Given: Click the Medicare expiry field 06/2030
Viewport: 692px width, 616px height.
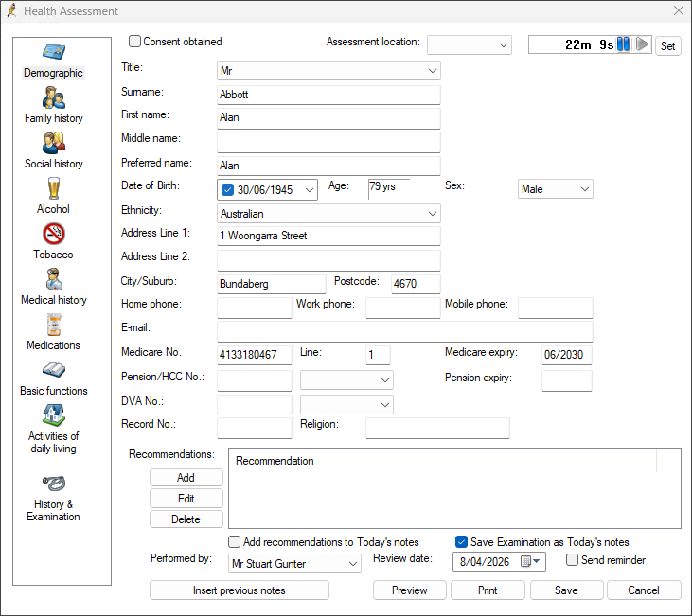Looking at the screenshot, I should pos(567,355).
